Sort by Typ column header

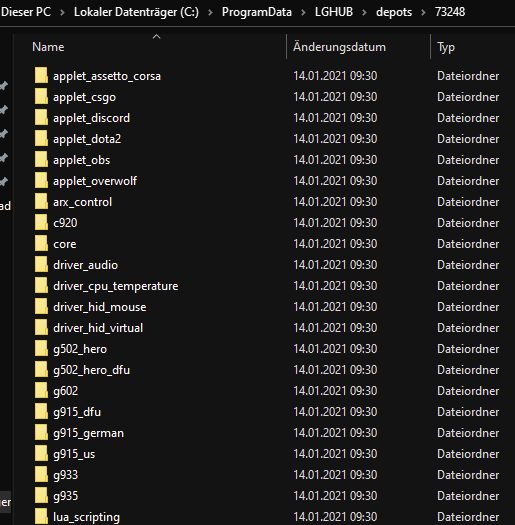point(446,47)
